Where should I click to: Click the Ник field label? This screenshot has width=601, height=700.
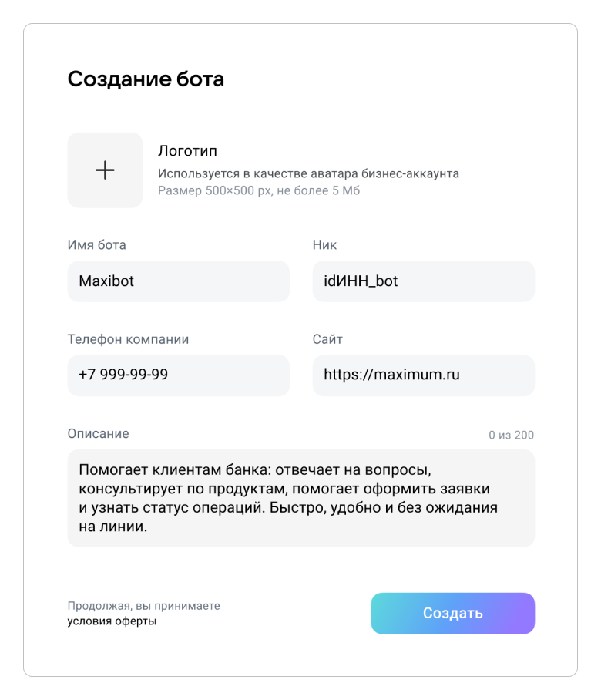324,245
